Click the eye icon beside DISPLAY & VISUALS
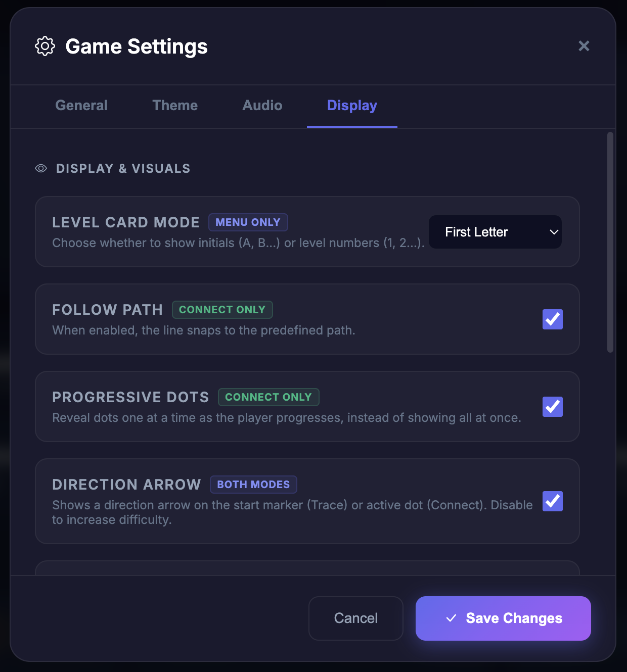 tap(40, 168)
